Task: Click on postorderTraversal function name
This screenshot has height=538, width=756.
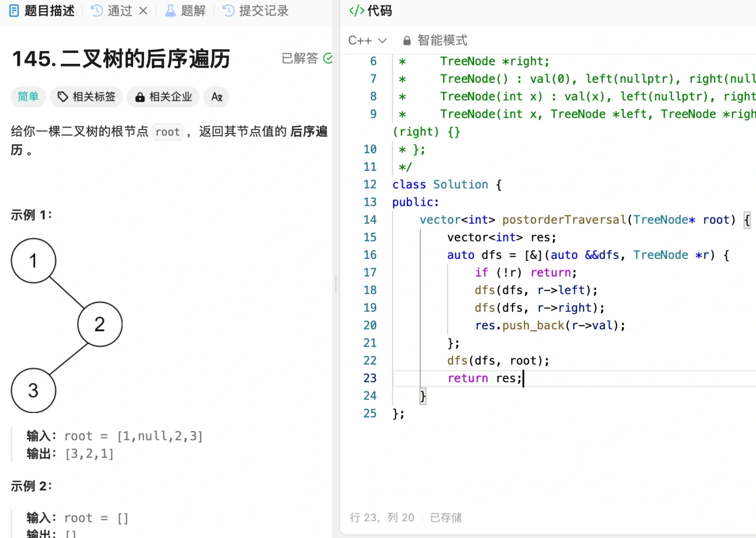Action: point(564,220)
